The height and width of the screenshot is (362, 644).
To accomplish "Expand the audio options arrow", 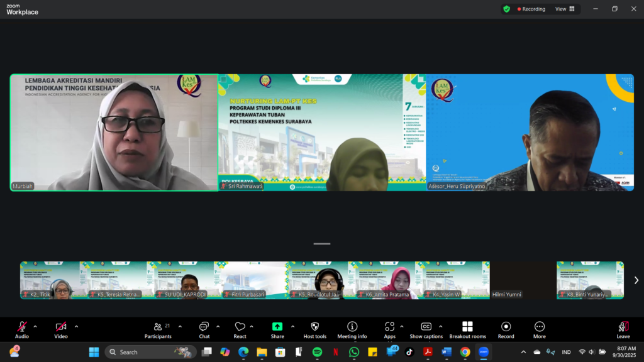I will 35,327.
